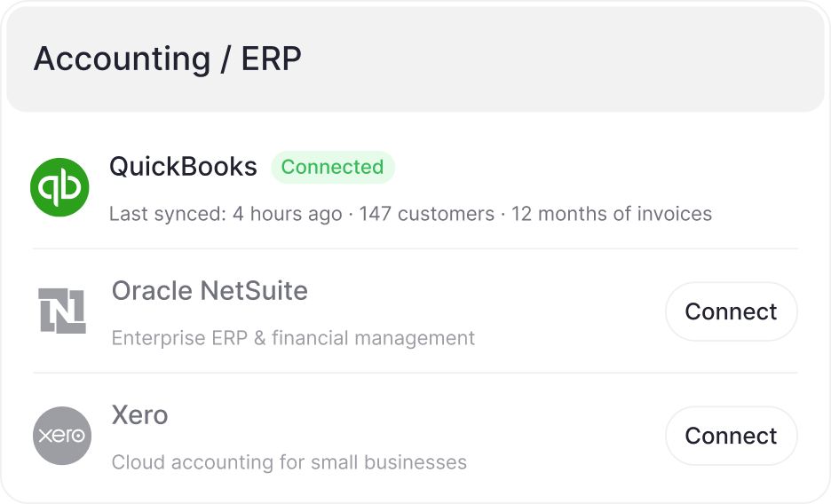
Task: Click the Oracle NetSuite logo icon
Action: click(62, 311)
